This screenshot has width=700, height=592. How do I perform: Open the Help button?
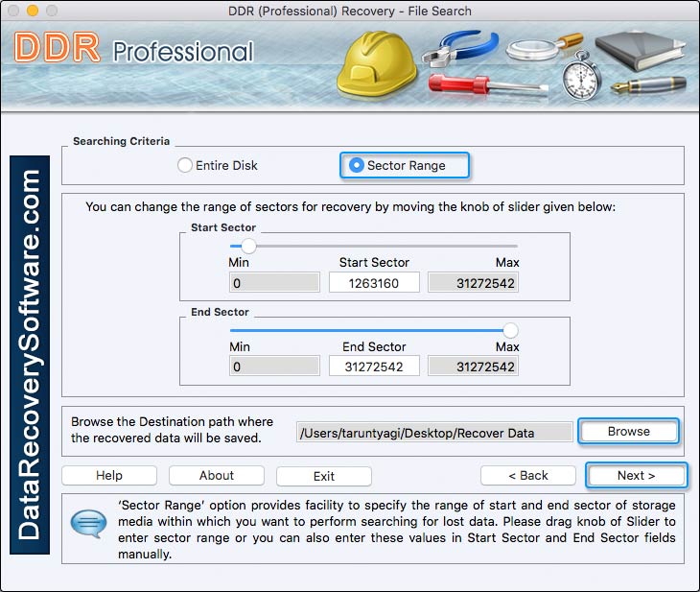(109, 475)
